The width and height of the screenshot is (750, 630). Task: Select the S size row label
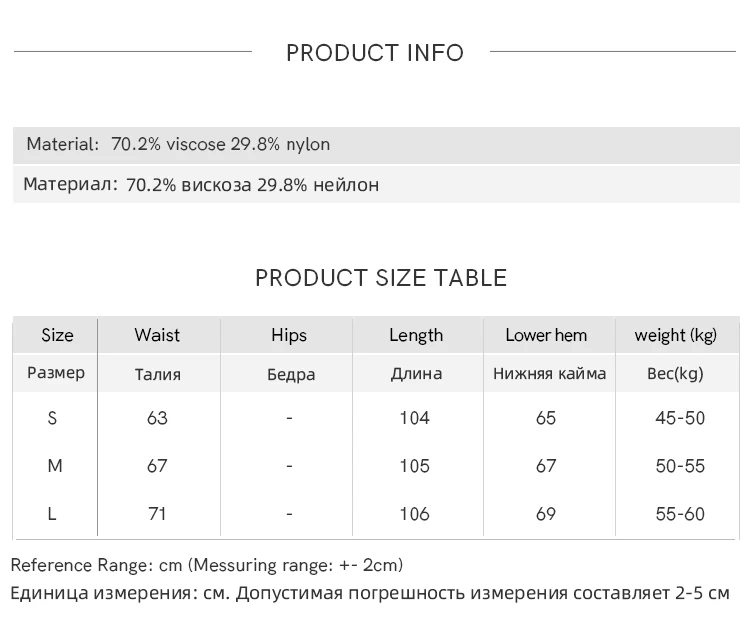53,418
